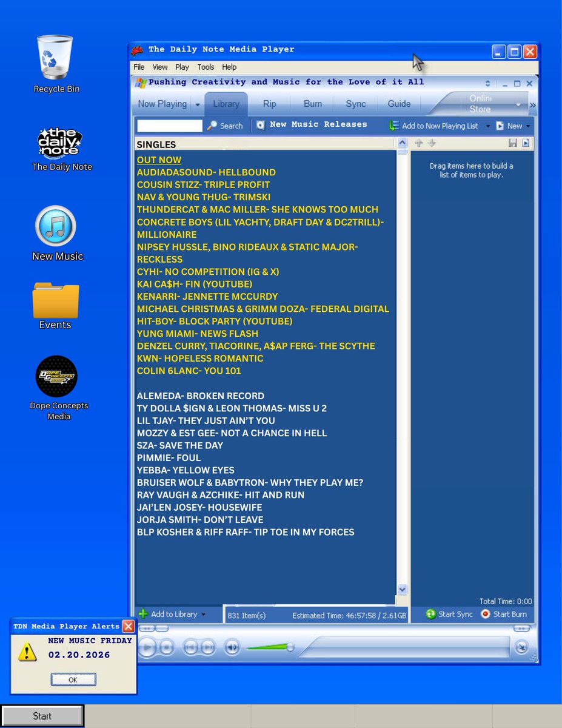Click the save playlist floppy icon
This screenshot has width=562, height=728.
[x=513, y=143]
